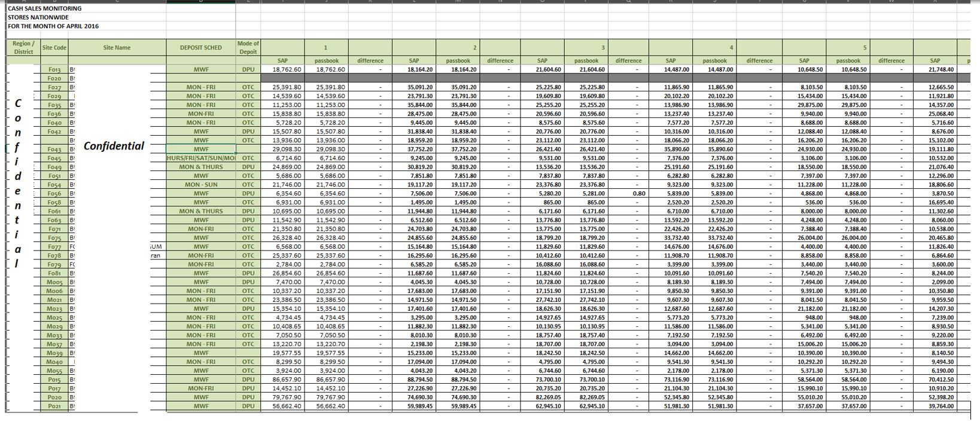
Task: Select site code F040 cell
Action: coord(54,123)
